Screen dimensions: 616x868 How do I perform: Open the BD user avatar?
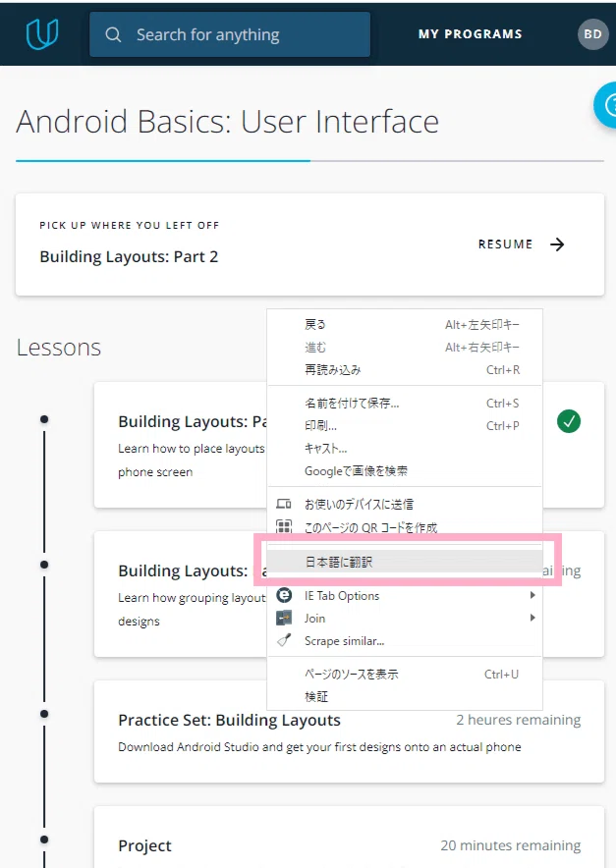click(x=592, y=33)
